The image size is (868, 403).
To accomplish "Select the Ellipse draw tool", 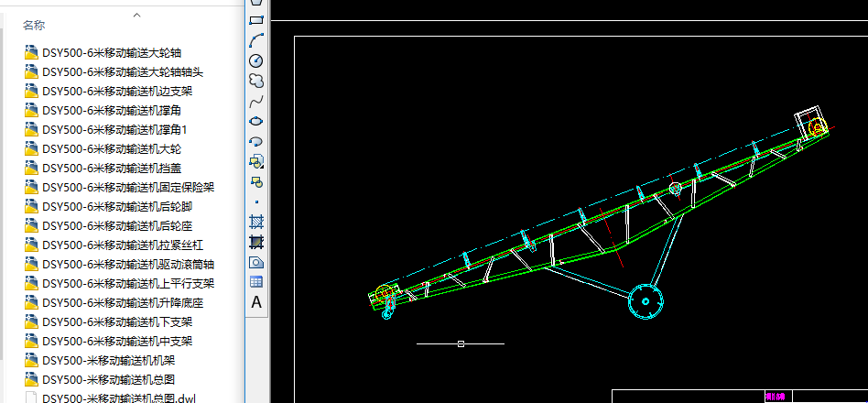I will coord(256,121).
